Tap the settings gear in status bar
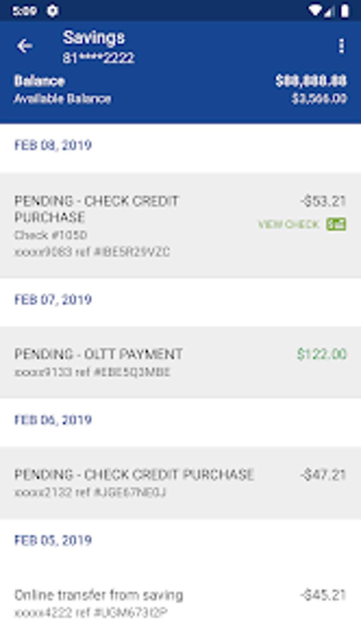 [x=52, y=11]
